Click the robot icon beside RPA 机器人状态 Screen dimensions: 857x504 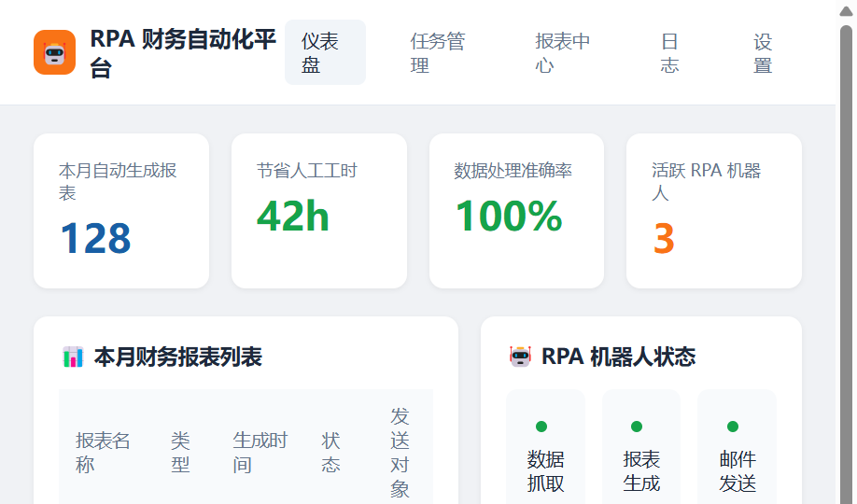point(520,357)
